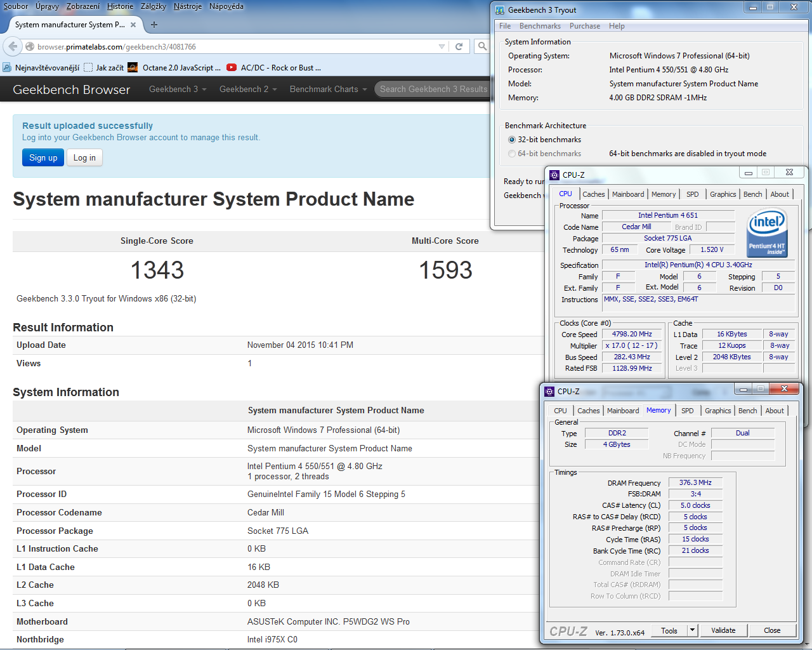Select 64-bit benchmarks radio button
Viewport: 812px width, 650px height.
(512, 154)
